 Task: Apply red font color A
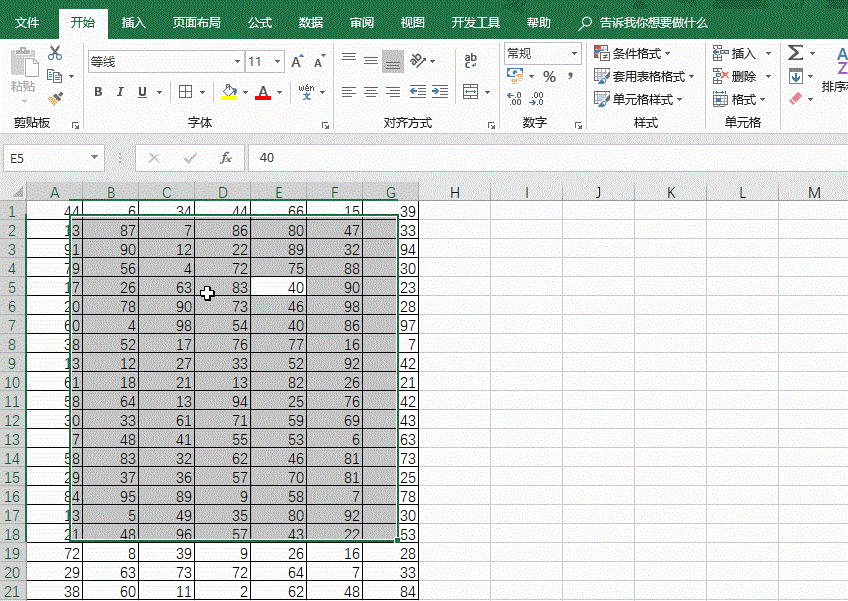[x=263, y=92]
